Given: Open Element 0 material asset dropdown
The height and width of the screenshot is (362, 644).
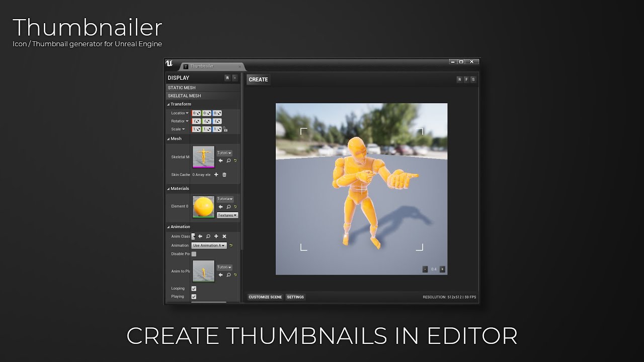Looking at the screenshot, I should [x=225, y=199].
